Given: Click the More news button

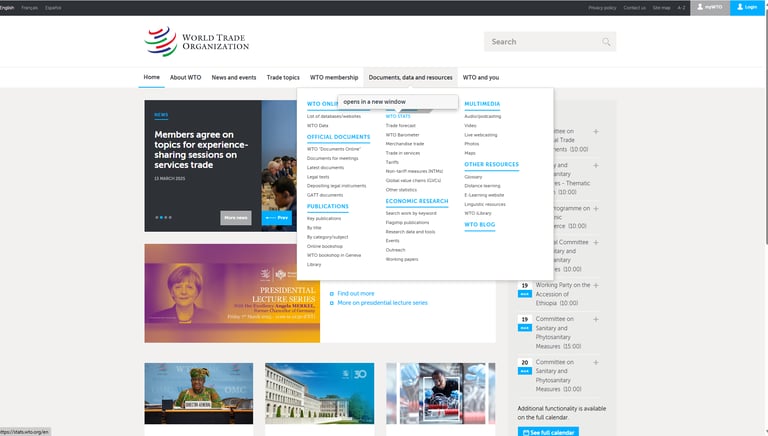Looking at the screenshot, I should (236, 218).
